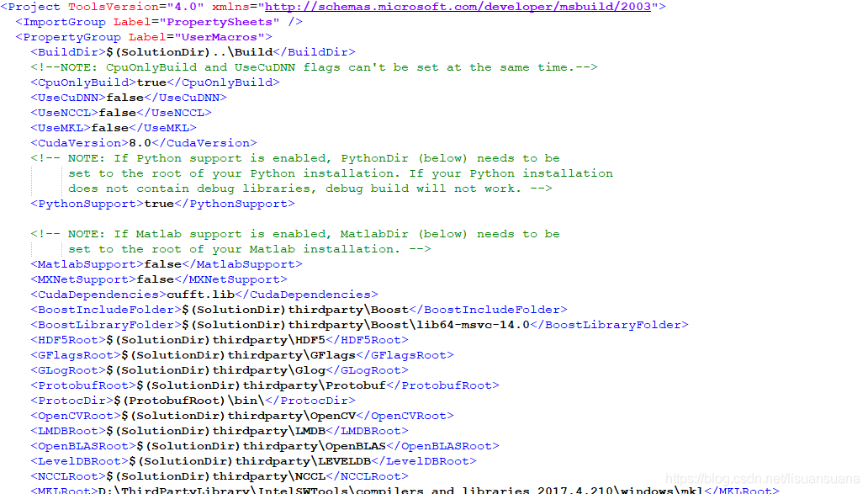The image size is (868, 494).
Task: Click the ToolsVersion 4.0 attribute
Action: [x=136, y=7]
